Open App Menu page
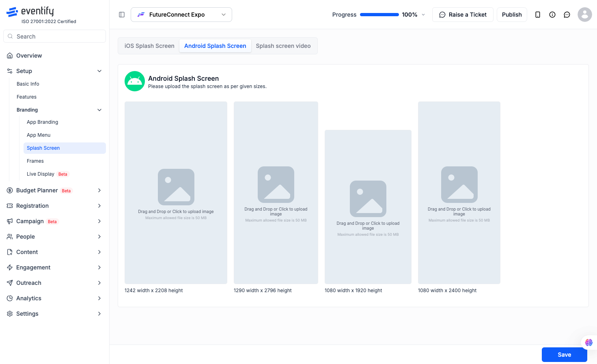Screen dimensions: 597x364 [x=39, y=135]
